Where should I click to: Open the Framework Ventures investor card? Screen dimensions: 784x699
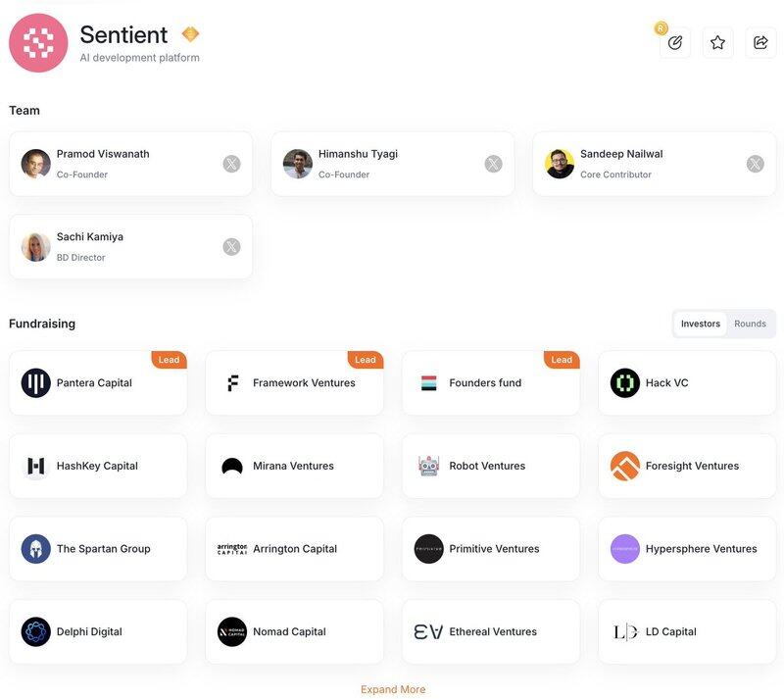[295, 382]
